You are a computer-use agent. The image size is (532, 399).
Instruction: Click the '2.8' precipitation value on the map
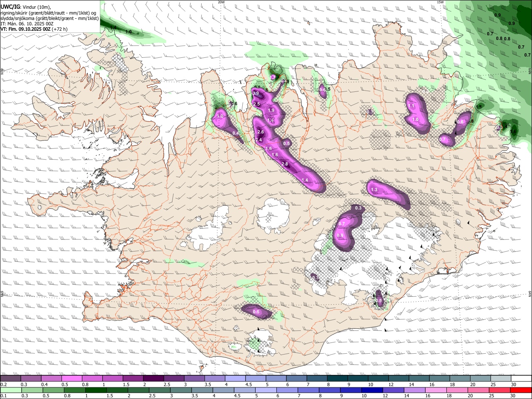tap(285, 164)
